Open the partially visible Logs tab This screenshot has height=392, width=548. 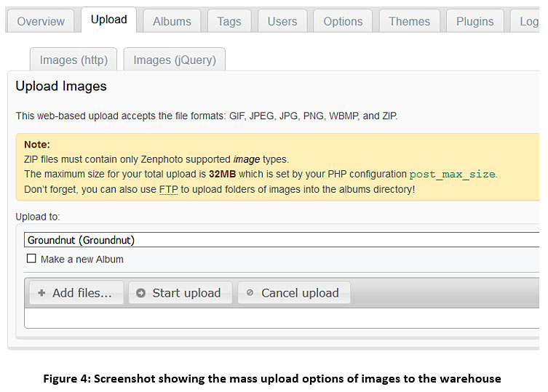pos(528,21)
